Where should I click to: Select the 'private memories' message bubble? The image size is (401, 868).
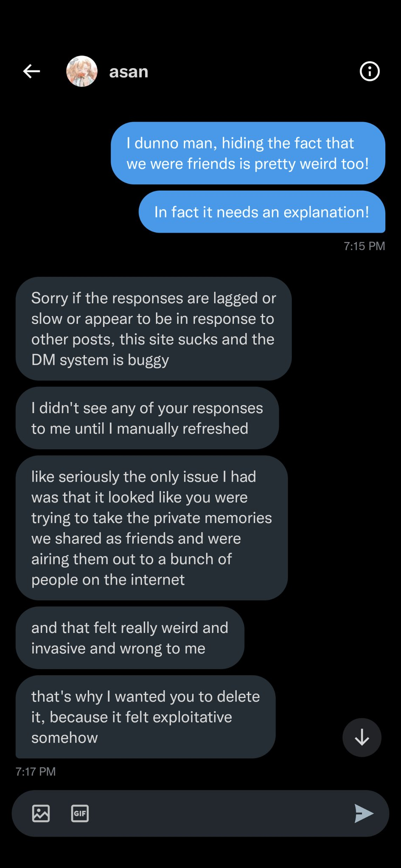click(x=151, y=528)
